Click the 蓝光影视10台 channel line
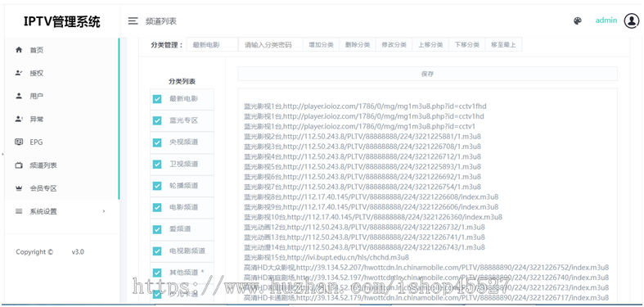The width and height of the screenshot is (644, 307). [x=373, y=217]
